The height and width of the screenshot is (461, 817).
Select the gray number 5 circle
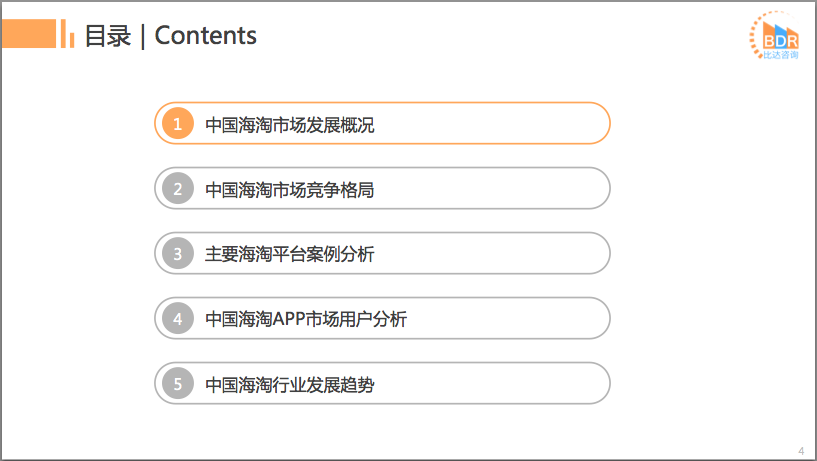click(177, 384)
